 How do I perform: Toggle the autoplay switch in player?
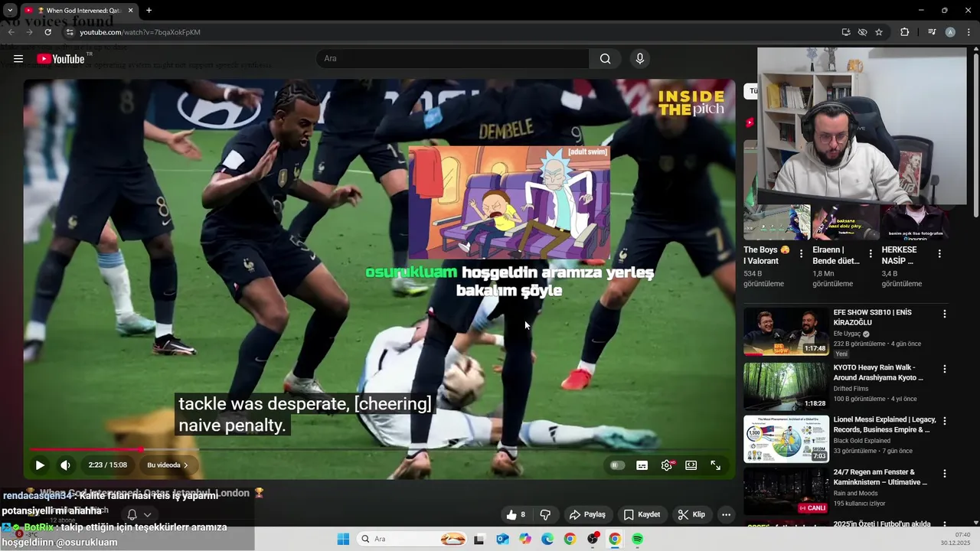pos(617,465)
